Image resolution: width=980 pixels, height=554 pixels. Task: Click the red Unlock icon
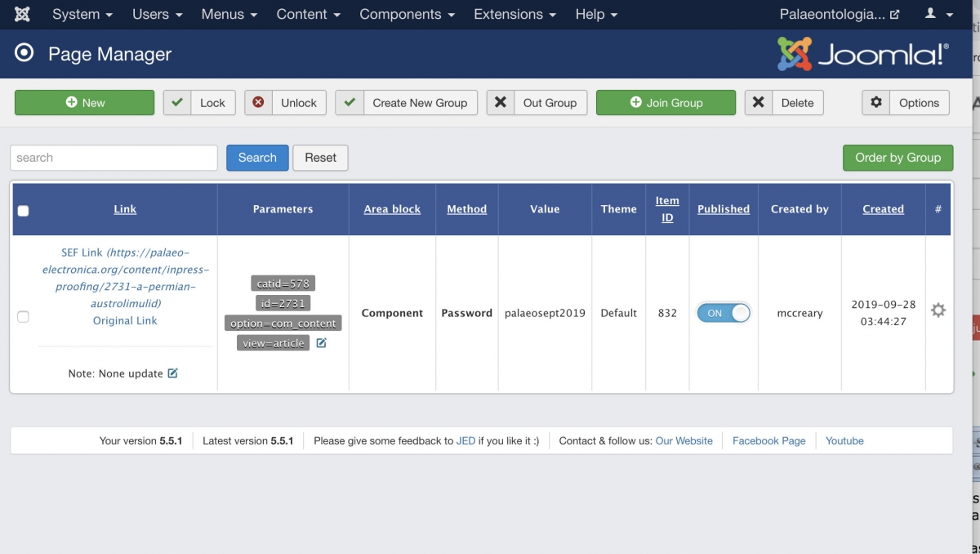pyautogui.click(x=259, y=103)
